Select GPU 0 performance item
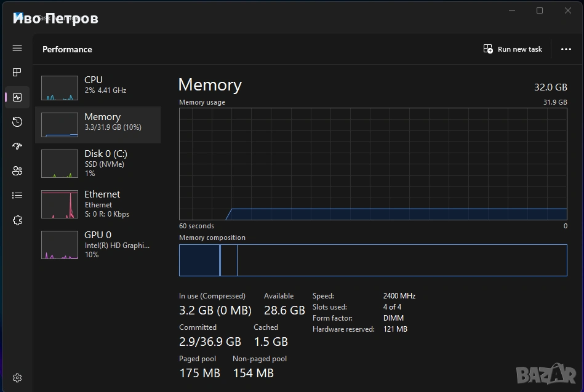The image size is (584, 392). 98,244
